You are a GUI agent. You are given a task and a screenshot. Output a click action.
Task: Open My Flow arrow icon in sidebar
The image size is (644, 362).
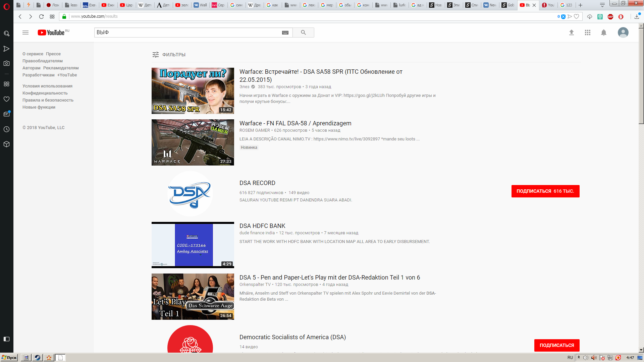(x=6, y=49)
